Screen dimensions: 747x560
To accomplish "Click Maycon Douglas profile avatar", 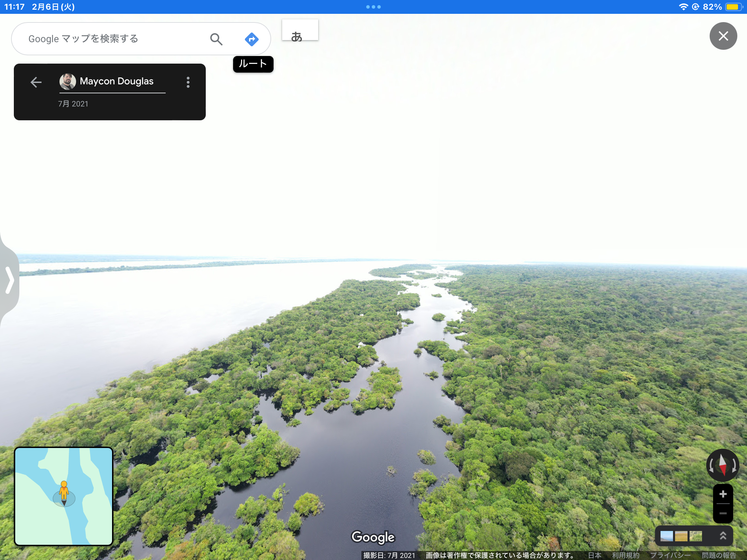I will tap(67, 82).
